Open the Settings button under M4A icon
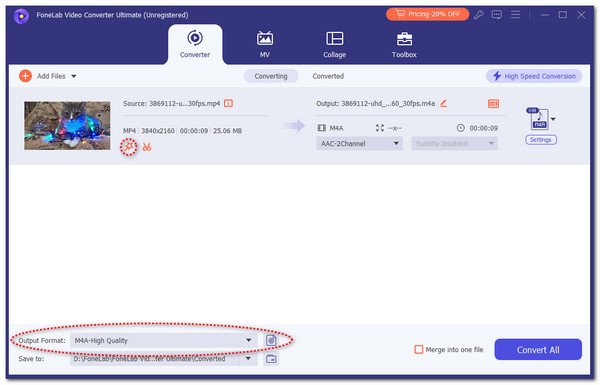600x385 pixels. coord(541,140)
